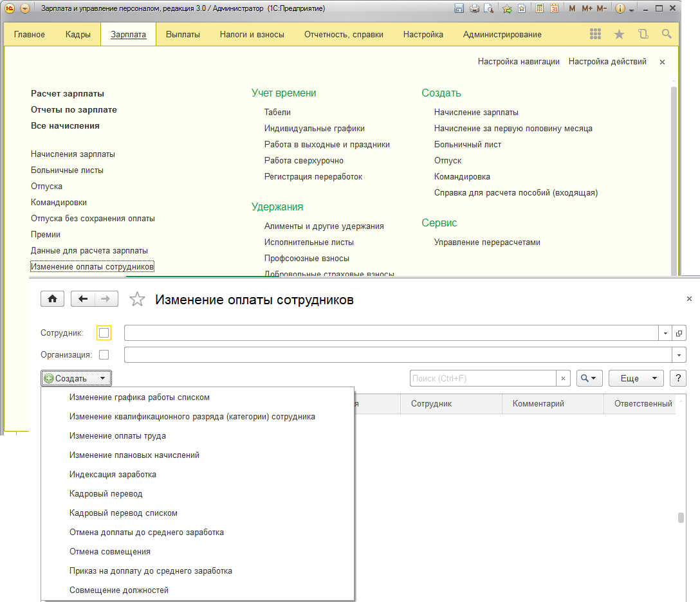This screenshot has width=700, height=602.
Task: Enable the Сотрудник filter checkbox
Action: coord(104,333)
